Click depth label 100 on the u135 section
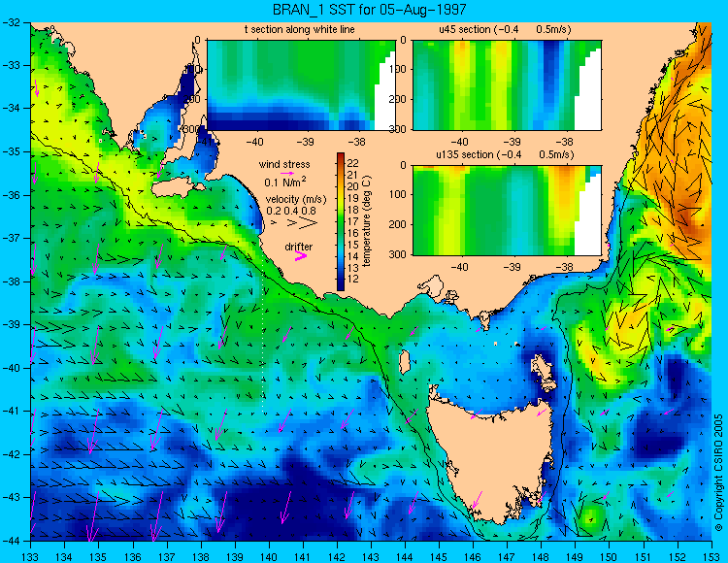The height and width of the screenshot is (563, 728). pos(398,194)
